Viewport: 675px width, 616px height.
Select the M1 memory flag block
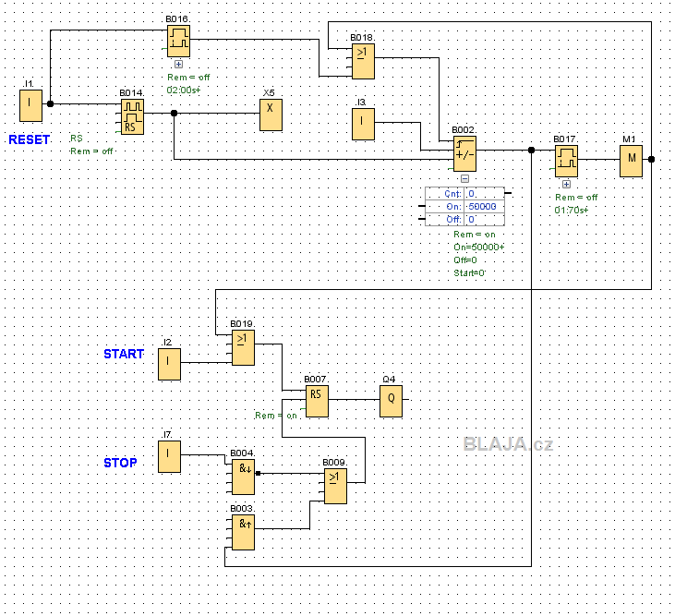point(631,161)
